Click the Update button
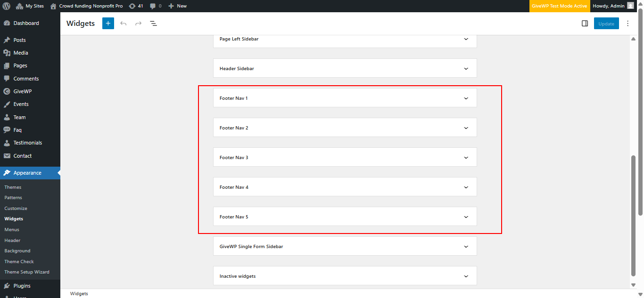Image resolution: width=644 pixels, height=298 pixels. 606,23
